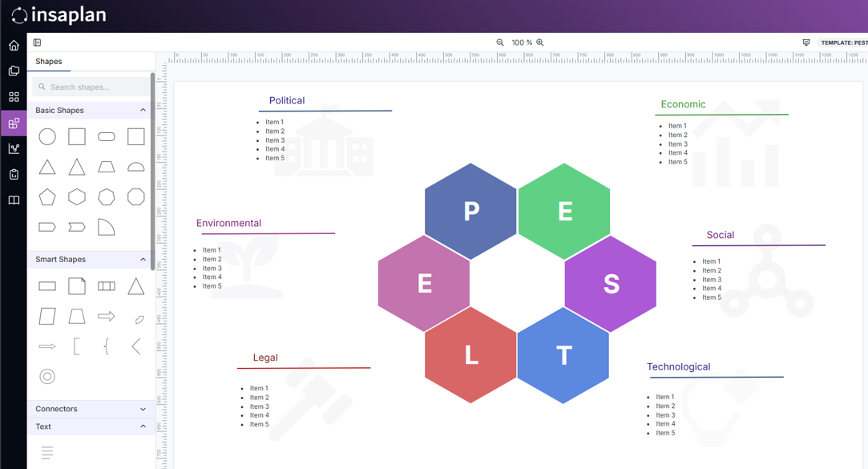Image resolution: width=868 pixels, height=469 pixels.
Task: Pick the curly brace smart shape
Action: 107,346
